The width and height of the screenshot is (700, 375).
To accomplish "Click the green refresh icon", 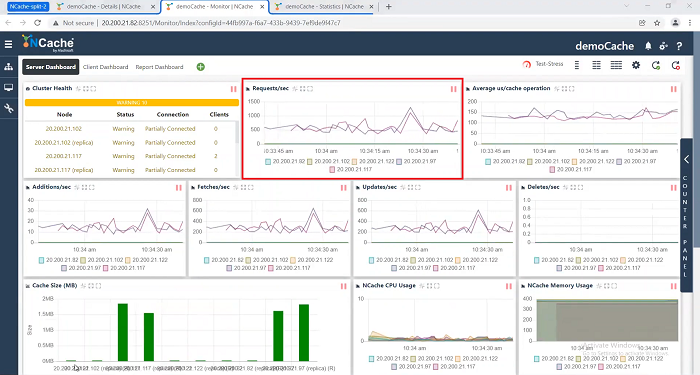I will (x=656, y=66).
